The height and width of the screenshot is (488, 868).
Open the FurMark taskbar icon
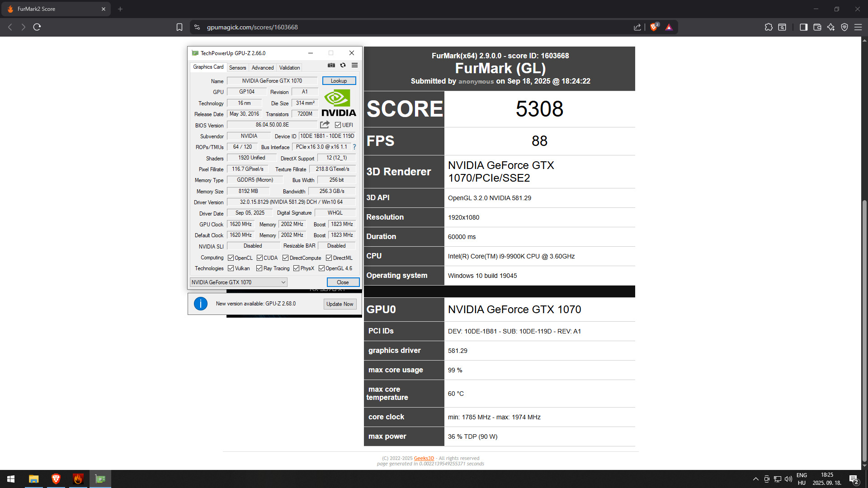(78, 479)
